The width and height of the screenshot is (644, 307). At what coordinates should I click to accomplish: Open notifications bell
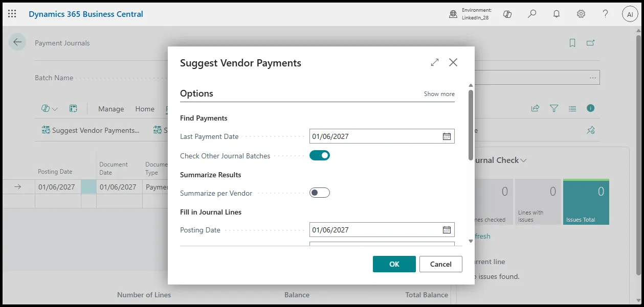(557, 14)
